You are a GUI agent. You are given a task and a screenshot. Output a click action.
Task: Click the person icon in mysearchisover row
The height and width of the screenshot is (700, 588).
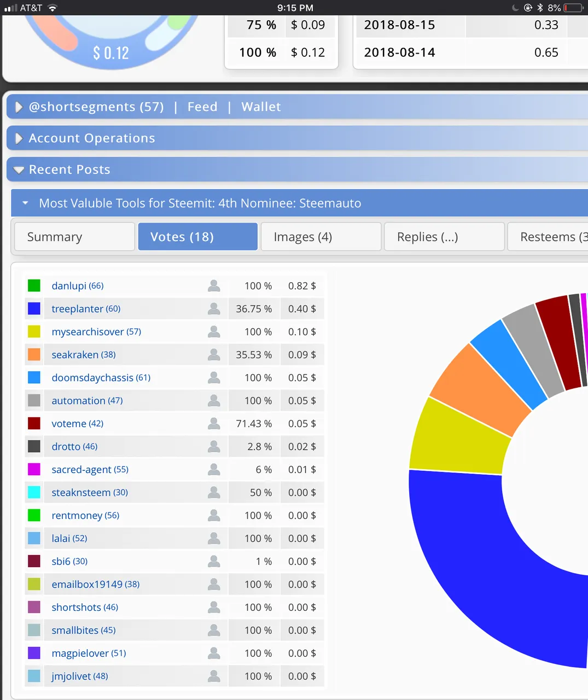(214, 331)
